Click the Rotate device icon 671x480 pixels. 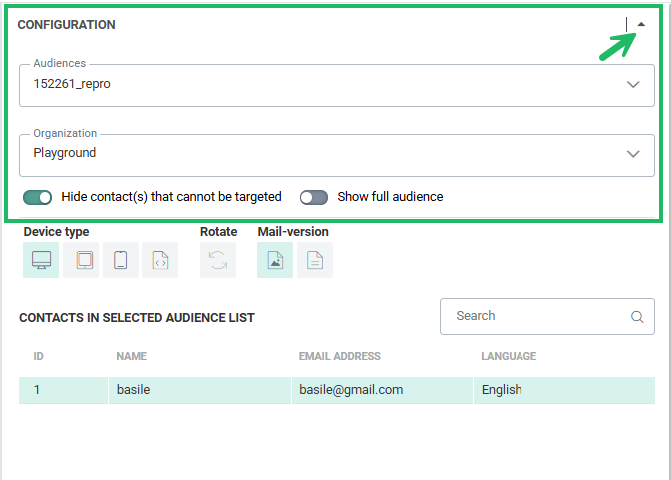(x=218, y=260)
